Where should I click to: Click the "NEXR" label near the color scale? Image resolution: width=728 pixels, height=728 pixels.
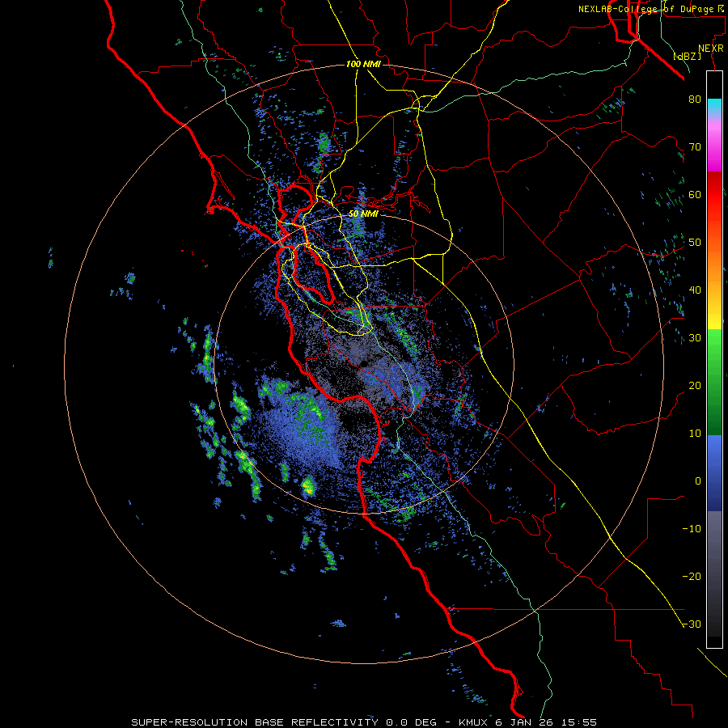point(710,49)
